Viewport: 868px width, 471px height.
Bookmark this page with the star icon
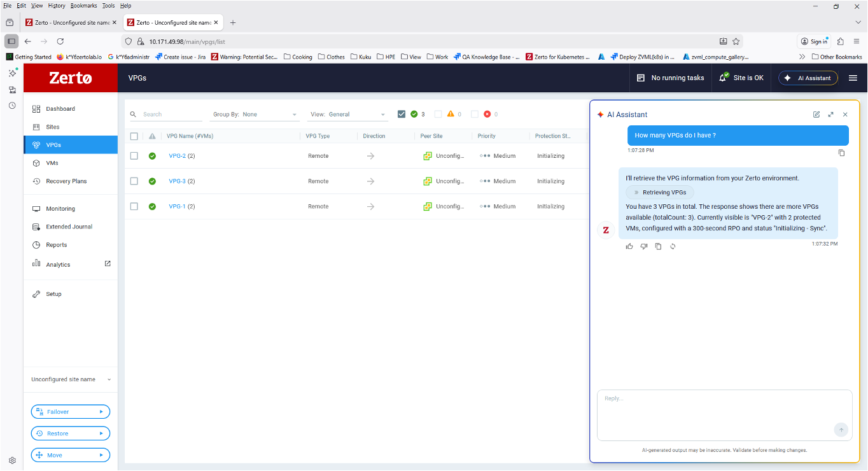pyautogui.click(x=736, y=41)
